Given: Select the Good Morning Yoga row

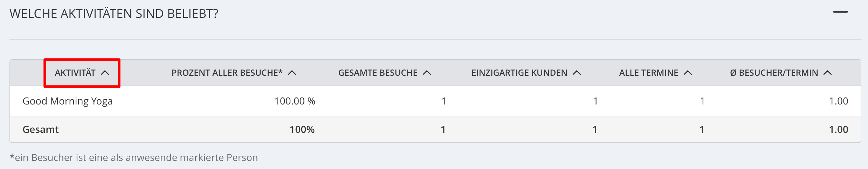Looking at the screenshot, I should click(x=435, y=101).
